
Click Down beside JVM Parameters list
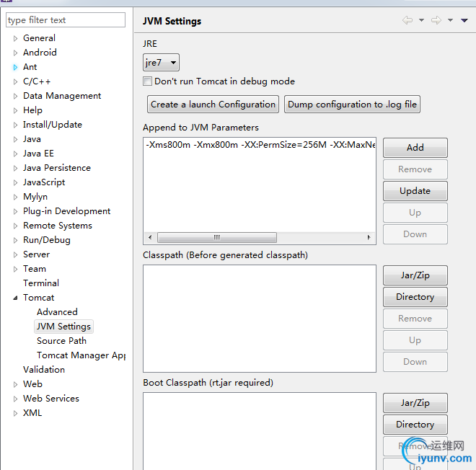415,234
